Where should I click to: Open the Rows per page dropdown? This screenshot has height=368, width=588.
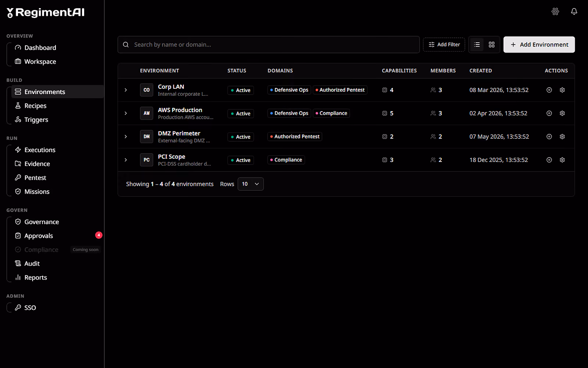251,184
